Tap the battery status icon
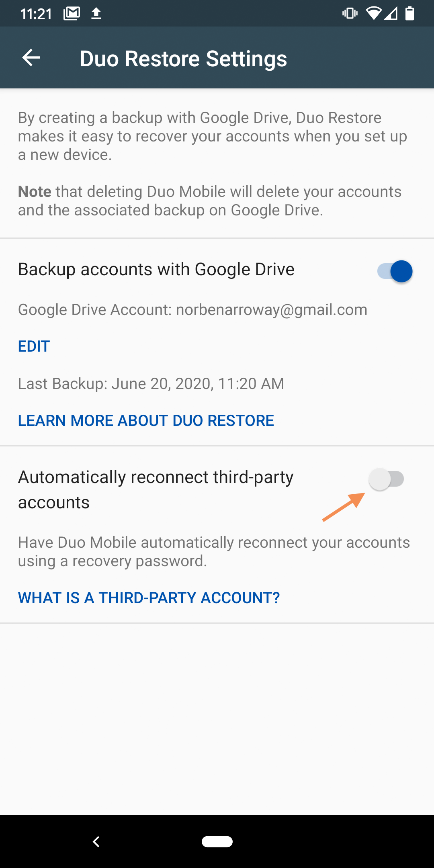 pyautogui.click(x=409, y=14)
